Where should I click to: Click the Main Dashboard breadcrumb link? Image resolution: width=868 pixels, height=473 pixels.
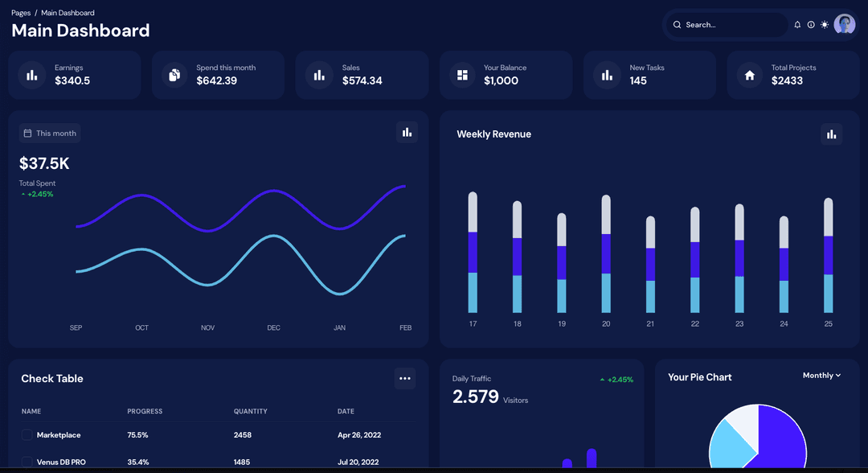(x=68, y=13)
